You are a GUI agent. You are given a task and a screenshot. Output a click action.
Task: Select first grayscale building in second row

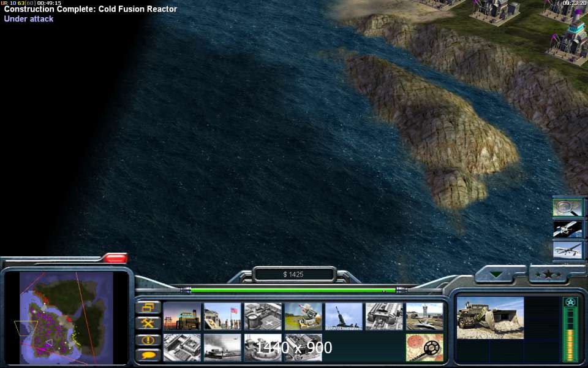coord(182,348)
